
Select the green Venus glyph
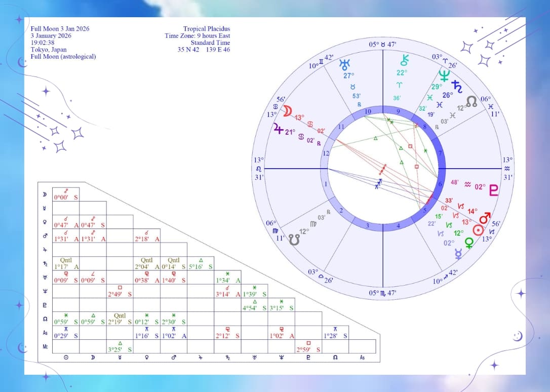[470, 243]
